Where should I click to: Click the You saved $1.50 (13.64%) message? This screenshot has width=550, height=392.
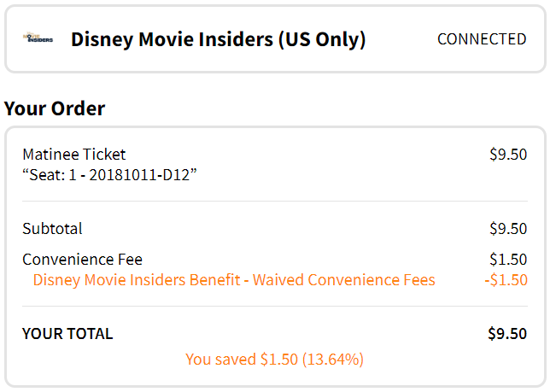(274, 360)
